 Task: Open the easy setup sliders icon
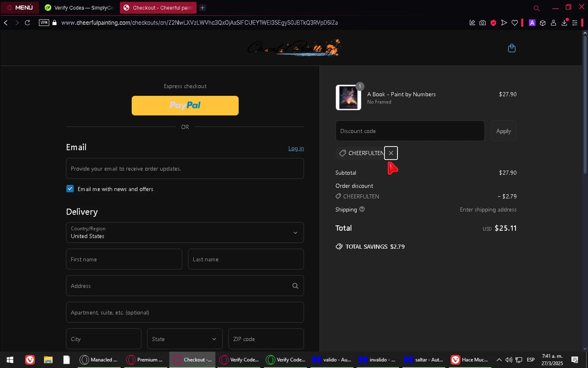pyautogui.click(x=575, y=23)
